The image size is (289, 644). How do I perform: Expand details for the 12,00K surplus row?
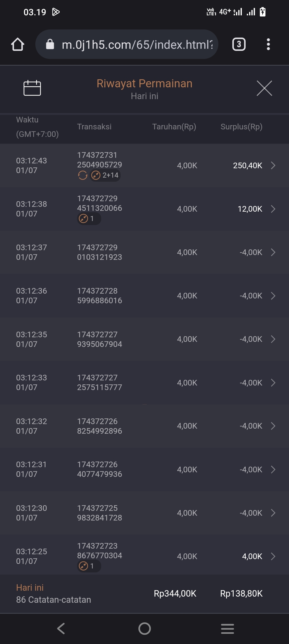point(273,209)
